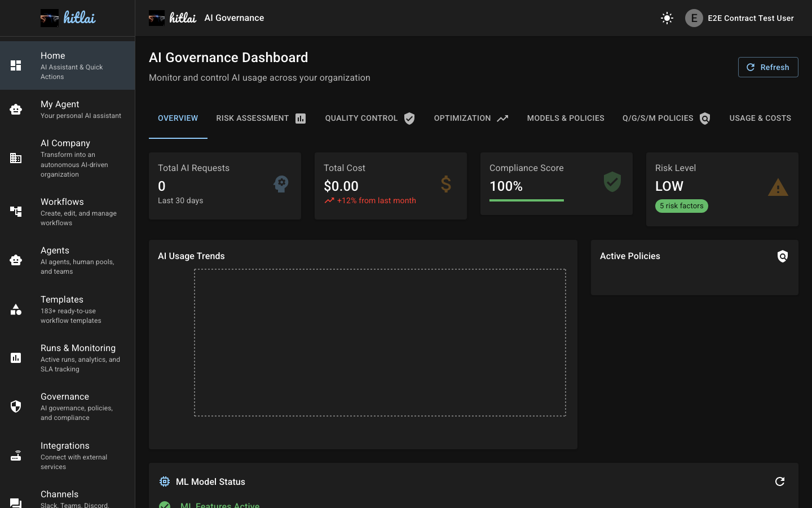
Task: Click the Compliance Score progress bar
Action: pos(526,199)
